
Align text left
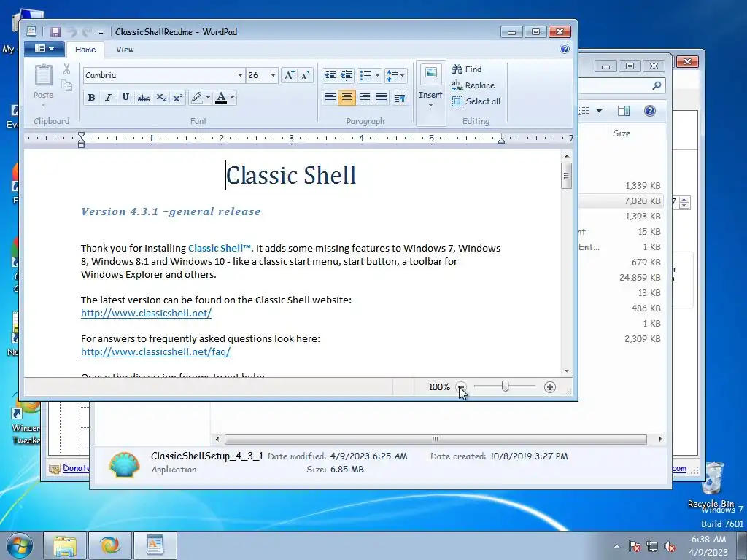[330, 98]
